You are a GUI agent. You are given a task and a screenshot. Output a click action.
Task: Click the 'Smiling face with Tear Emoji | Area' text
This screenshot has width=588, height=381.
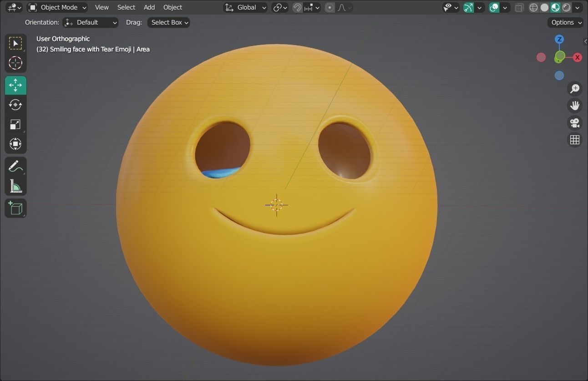pos(100,49)
